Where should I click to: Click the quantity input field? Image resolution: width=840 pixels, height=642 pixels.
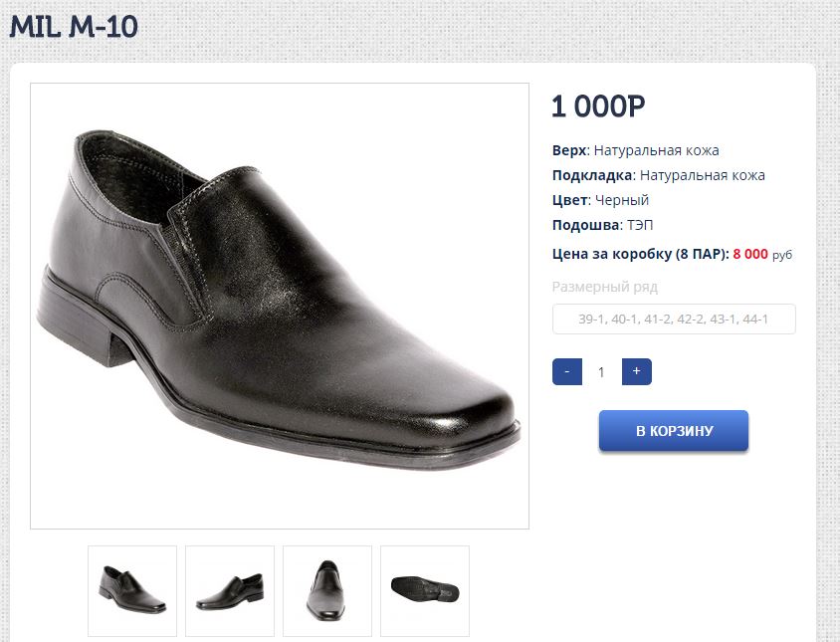pos(601,372)
